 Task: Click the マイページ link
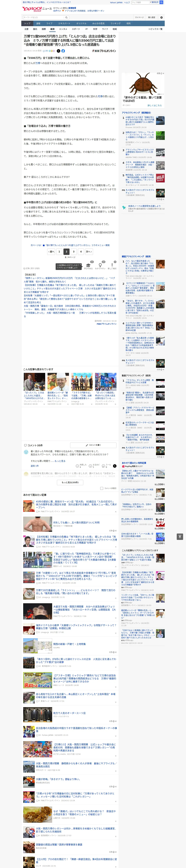click(x=139, y=17)
